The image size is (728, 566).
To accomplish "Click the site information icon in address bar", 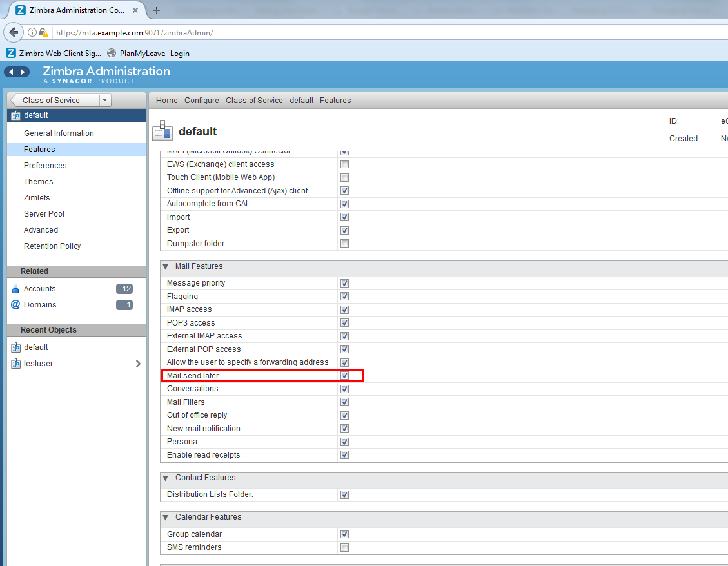I will (x=32, y=32).
